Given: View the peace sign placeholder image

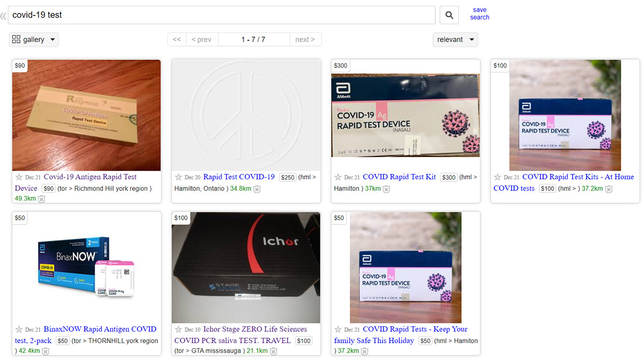Looking at the screenshot, I should (x=246, y=115).
